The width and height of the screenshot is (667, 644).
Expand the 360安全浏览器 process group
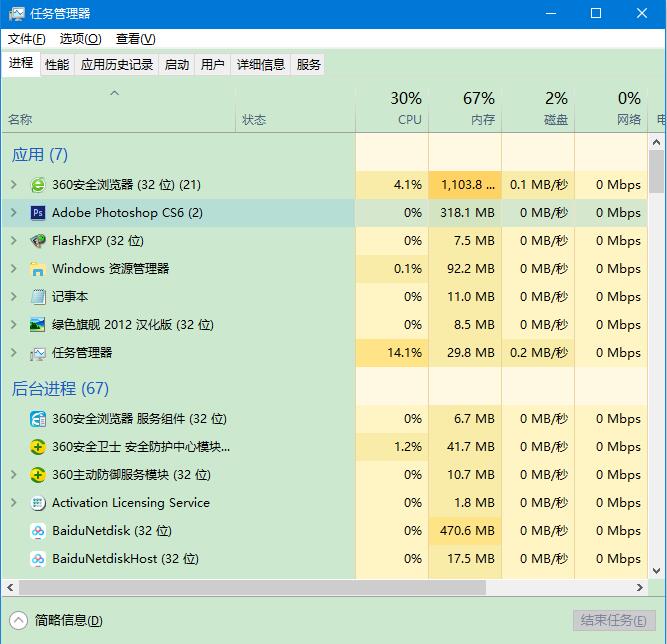14,185
